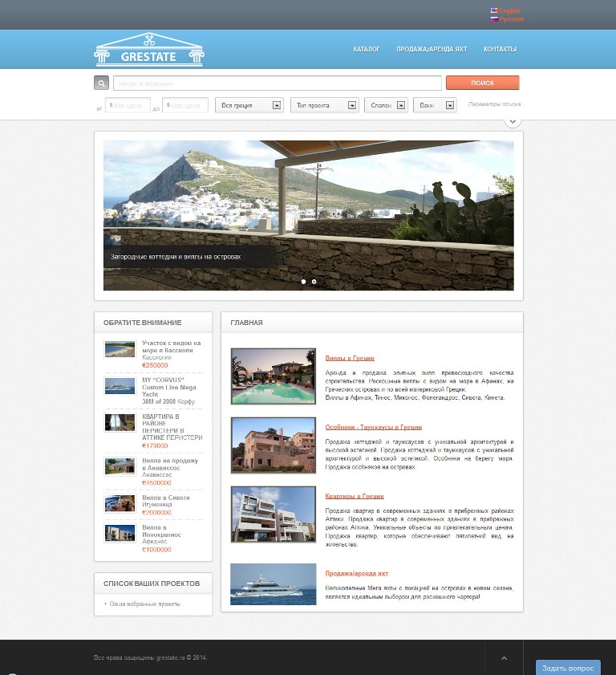Focus the Min цена input
The width and height of the screenshot is (616, 675).
pos(128,105)
